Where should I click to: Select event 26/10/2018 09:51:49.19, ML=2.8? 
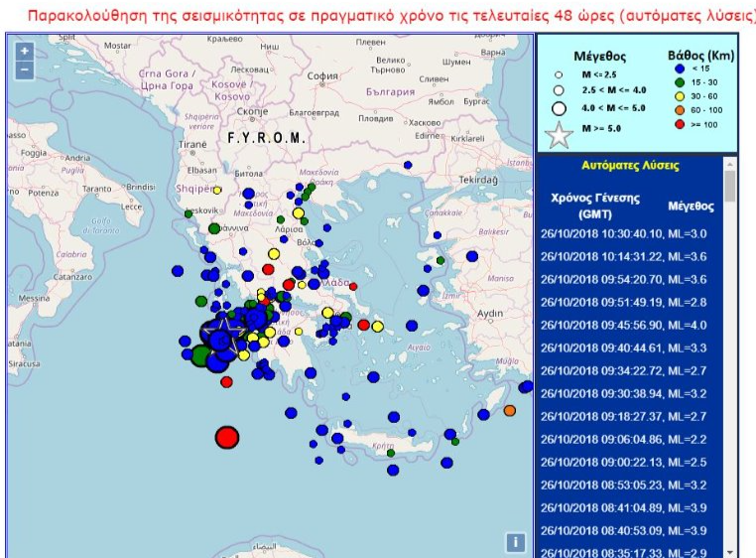click(623, 302)
